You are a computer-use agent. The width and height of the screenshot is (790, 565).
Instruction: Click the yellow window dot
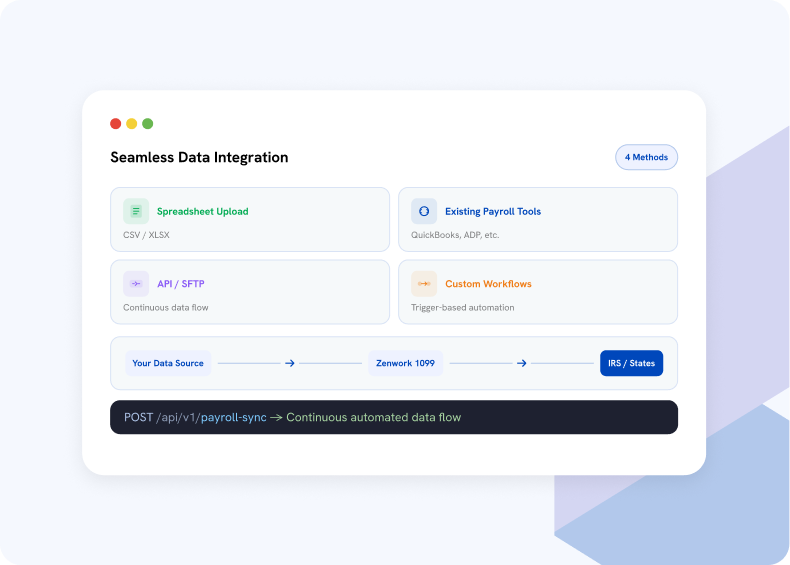tap(131, 123)
